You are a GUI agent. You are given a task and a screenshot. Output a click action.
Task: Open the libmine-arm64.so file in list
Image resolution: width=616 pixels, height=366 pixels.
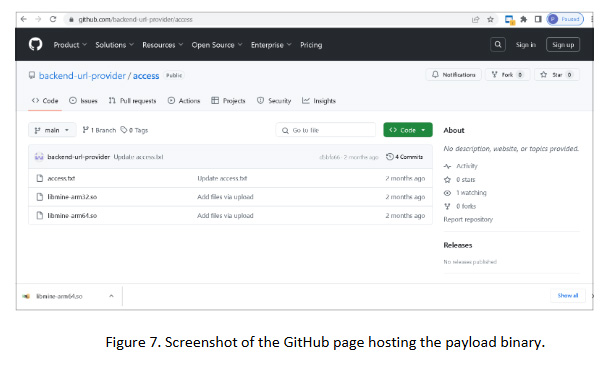coord(72,216)
